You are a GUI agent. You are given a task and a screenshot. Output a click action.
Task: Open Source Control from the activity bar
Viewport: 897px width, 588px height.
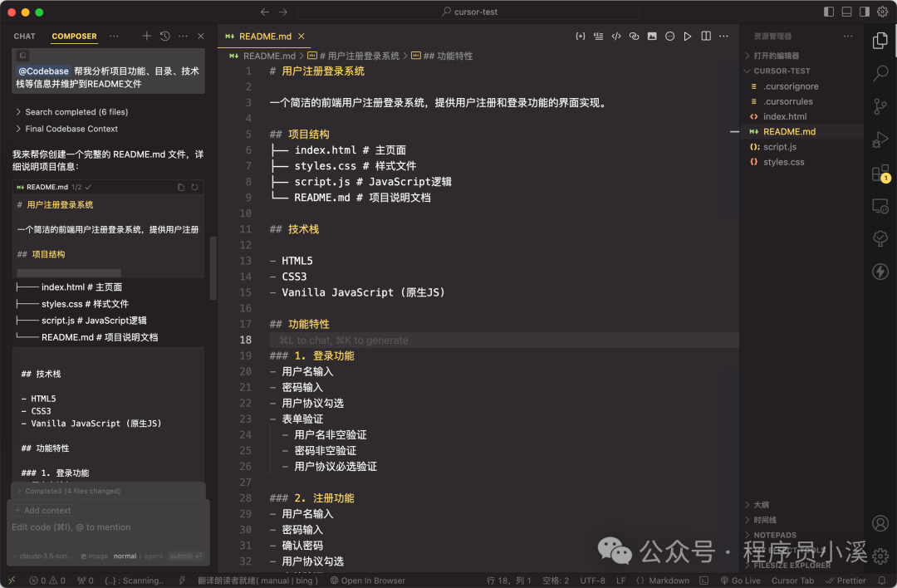(x=880, y=106)
